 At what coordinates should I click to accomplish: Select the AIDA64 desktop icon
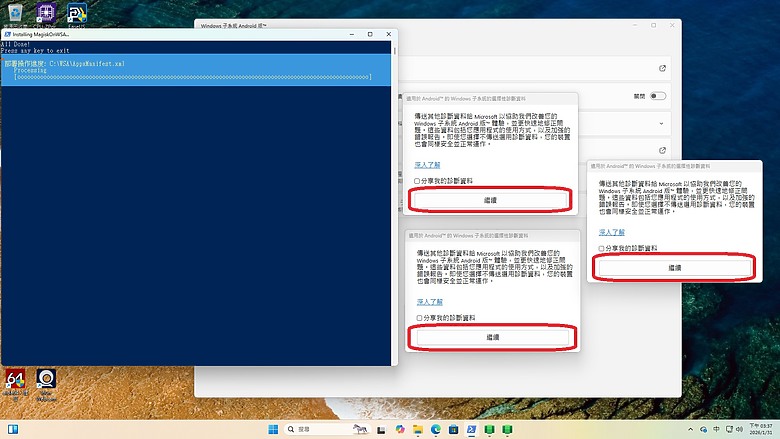pos(15,384)
